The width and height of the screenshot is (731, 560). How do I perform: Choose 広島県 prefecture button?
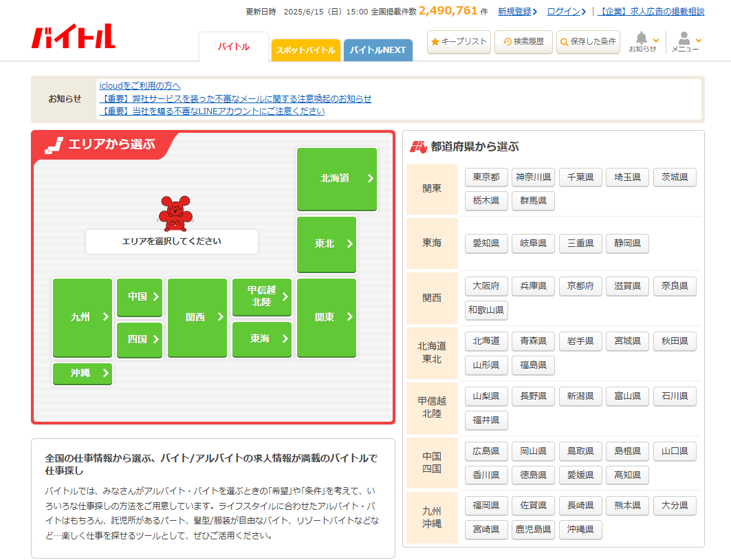(486, 451)
